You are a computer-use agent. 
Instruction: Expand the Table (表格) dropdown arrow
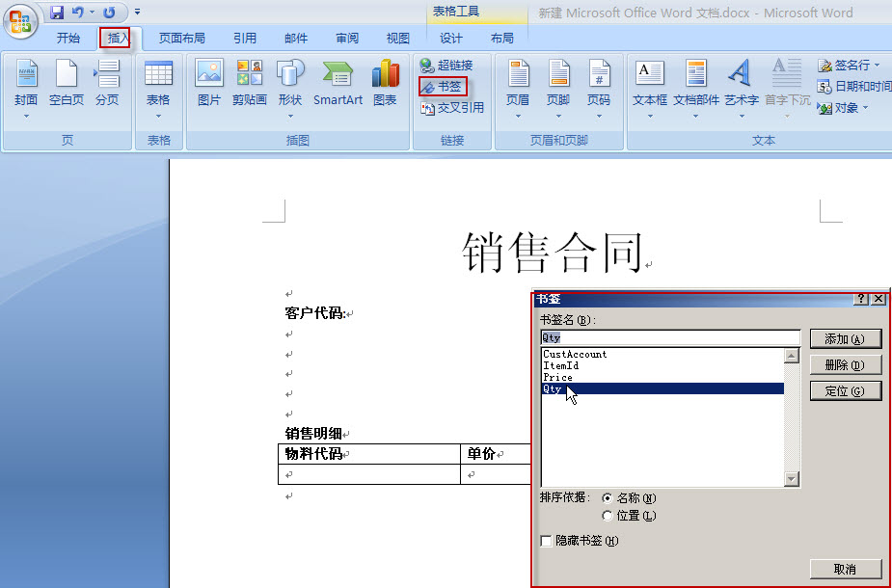tap(158, 116)
